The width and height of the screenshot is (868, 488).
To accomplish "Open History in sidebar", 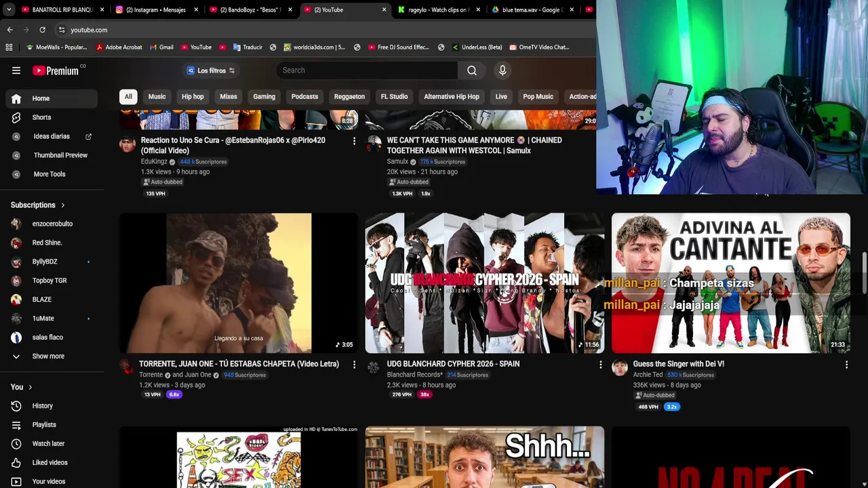I will click(52, 406).
